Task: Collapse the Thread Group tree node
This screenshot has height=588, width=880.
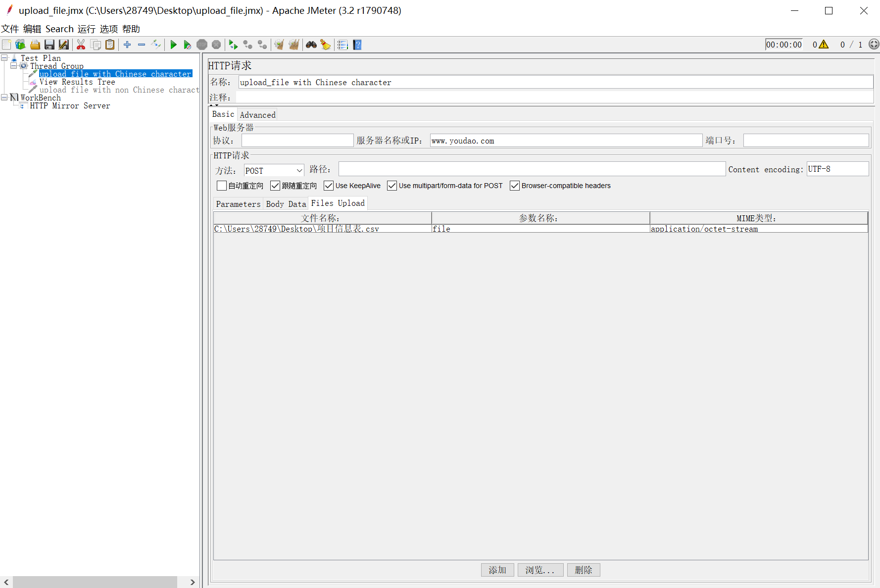Action: (x=14, y=65)
